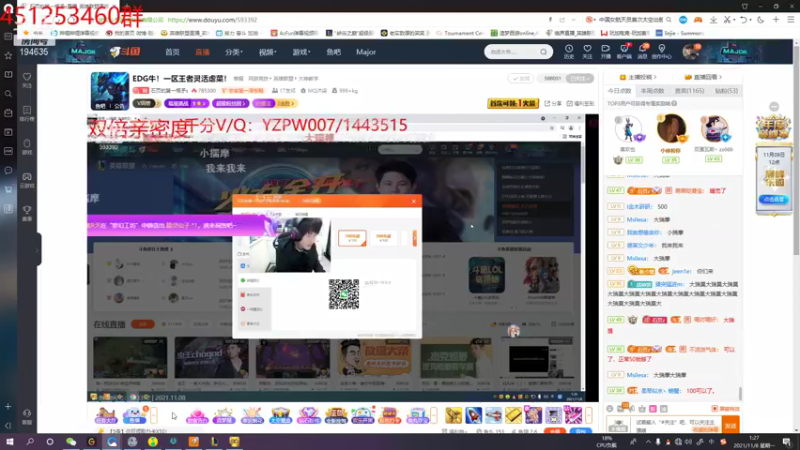Click the heart follow icon in left sidebar
The width and height of the screenshot is (800, 450).
pos(27,79)
